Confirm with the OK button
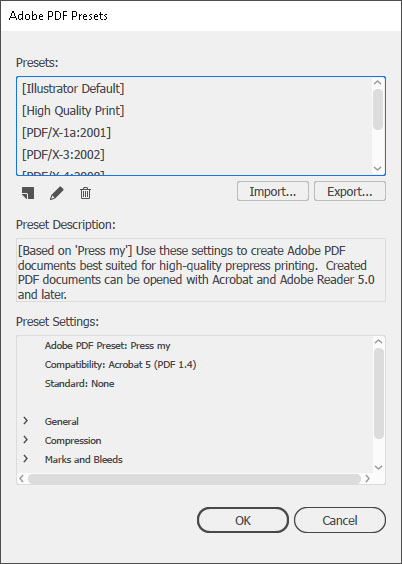The width and height of the screenshot is (402, 564). 243,520
